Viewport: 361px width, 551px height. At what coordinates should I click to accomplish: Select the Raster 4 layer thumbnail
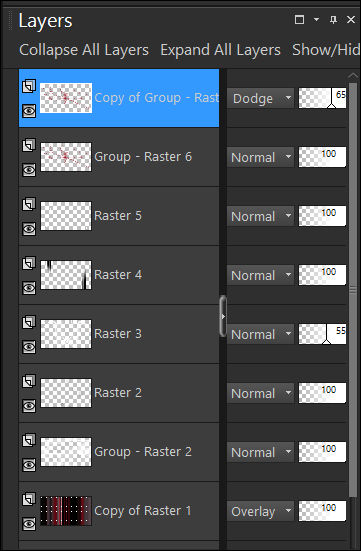click(x=66, y=275)
